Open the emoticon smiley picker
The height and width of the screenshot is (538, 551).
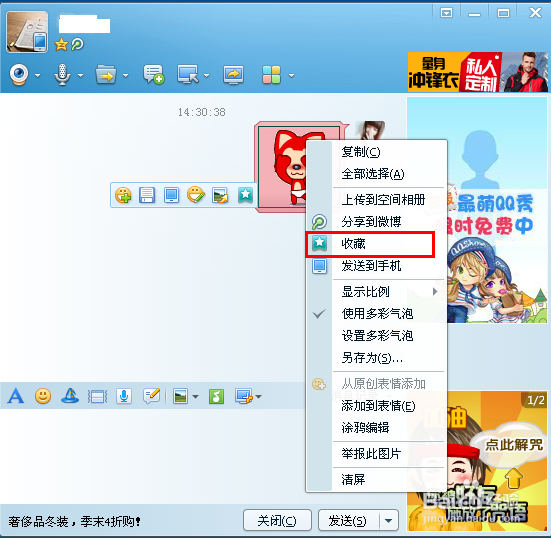(43, 396)
